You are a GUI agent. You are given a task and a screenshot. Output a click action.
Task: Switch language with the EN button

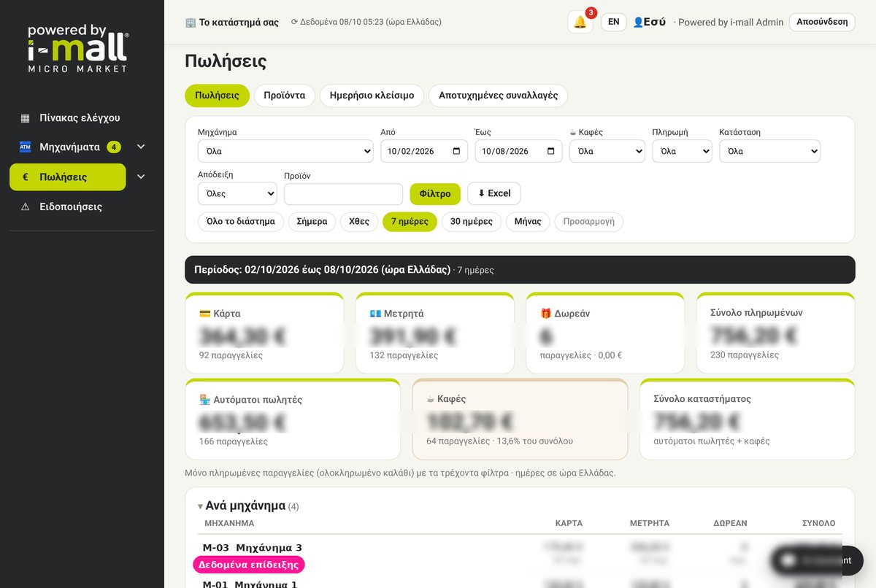pos(613,22)
